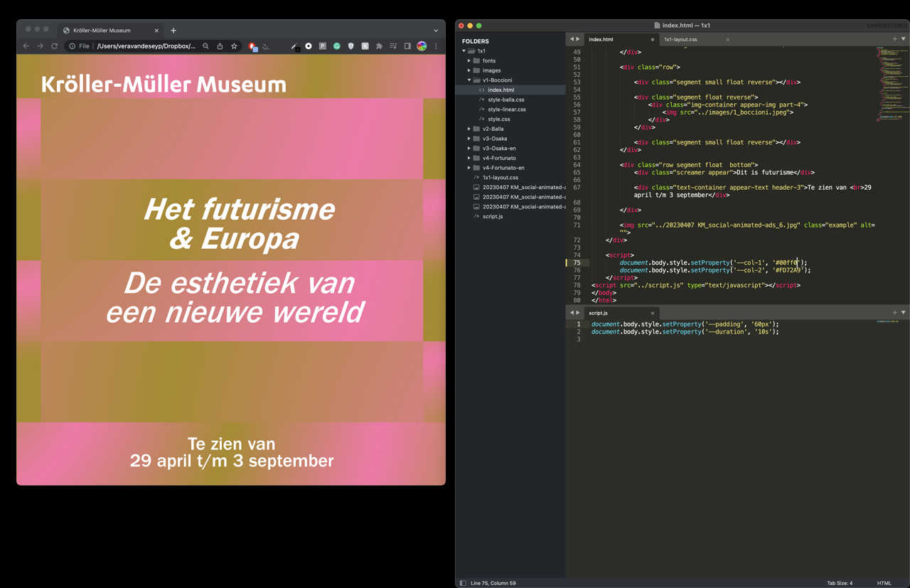Toggle Chrome side panel icon

coord(407,46)
